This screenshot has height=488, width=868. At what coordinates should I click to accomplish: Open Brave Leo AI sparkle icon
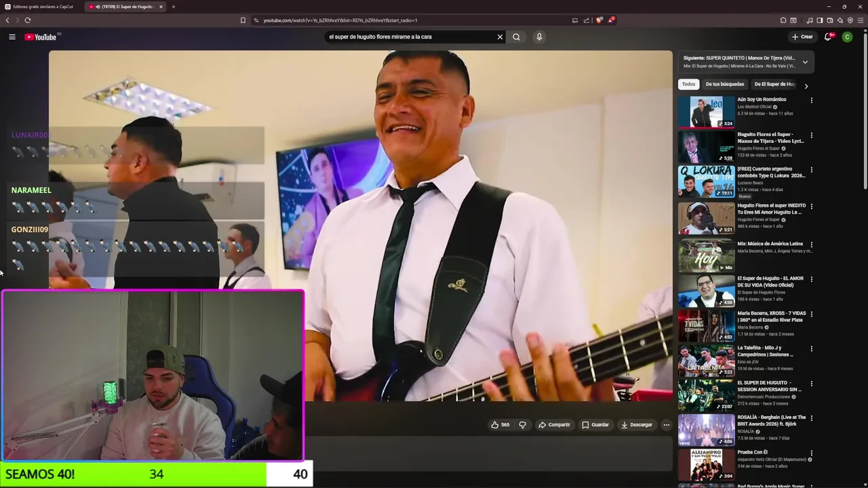(840, 20)
